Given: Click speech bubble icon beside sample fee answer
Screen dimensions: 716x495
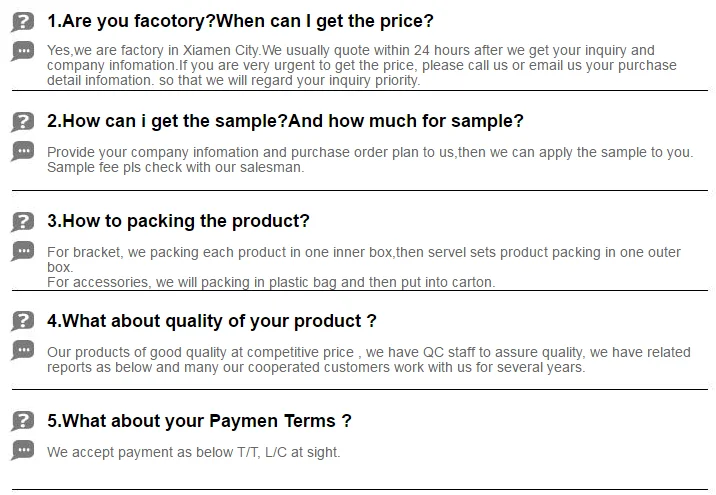Looking at the screenshot, I should 22,151.
